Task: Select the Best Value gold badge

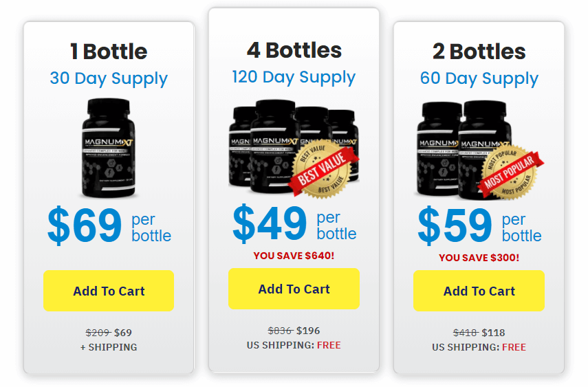Action: tap(323, 168)
